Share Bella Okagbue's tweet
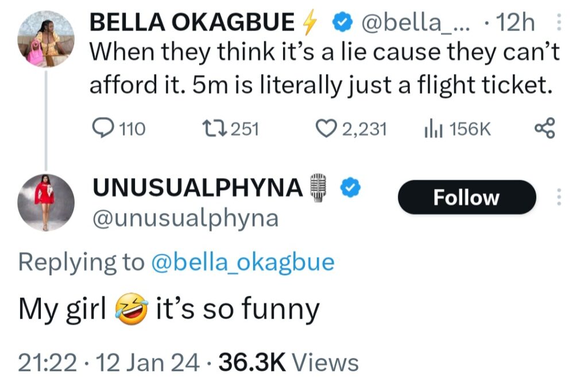Image resolution: width=588 pixels, height=392 pixels. pos(544,128)
